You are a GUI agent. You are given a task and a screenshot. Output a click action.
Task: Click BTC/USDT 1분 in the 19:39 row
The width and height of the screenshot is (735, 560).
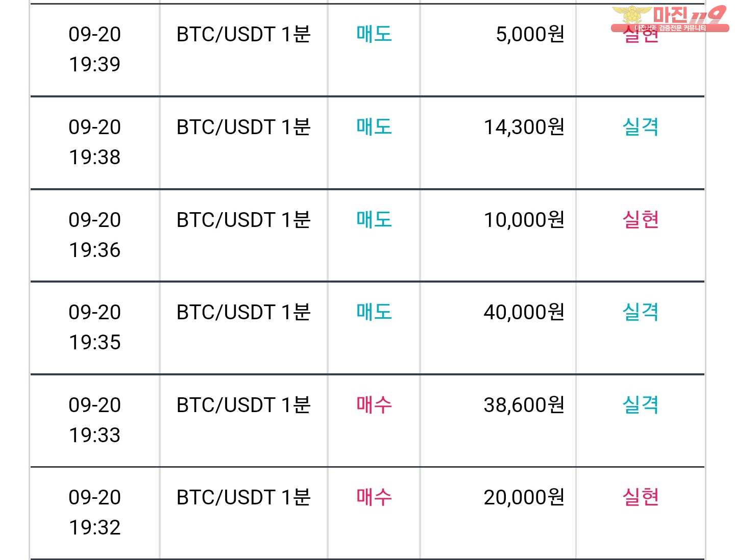pyautogui.click(x=243, y=34)
